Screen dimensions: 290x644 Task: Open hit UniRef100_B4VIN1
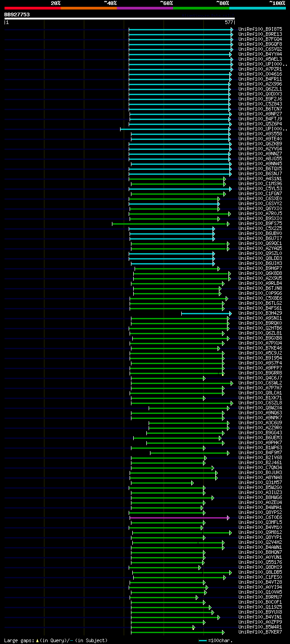260,617
